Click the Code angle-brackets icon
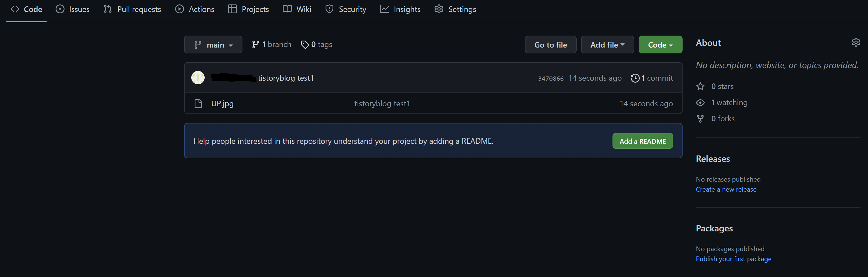 (x=15, y=9)
